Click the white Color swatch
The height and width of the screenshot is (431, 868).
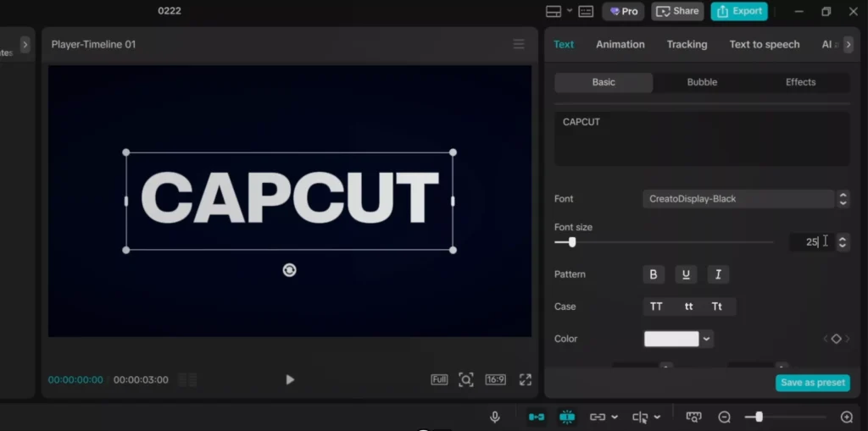[x=671, y=339]
